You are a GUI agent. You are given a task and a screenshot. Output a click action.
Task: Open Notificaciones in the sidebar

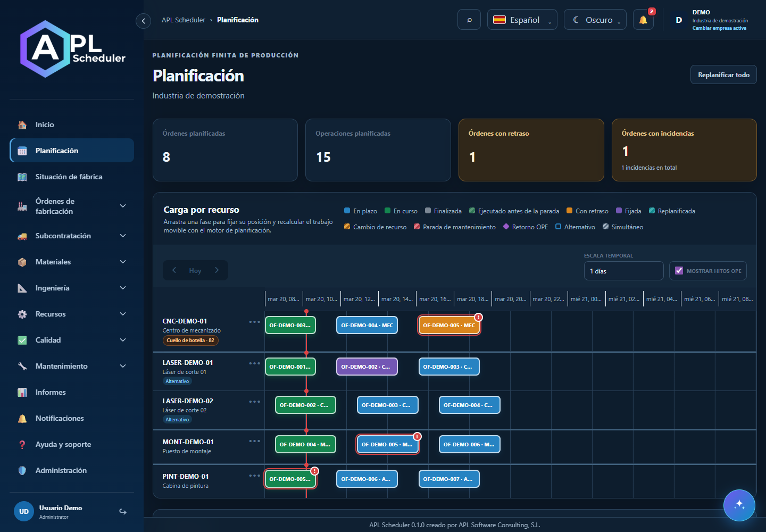72,418
